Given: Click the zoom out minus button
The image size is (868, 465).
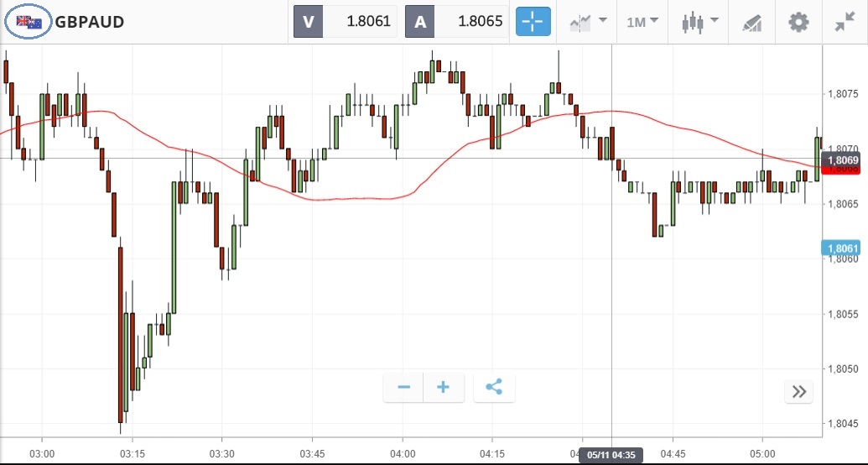Looking at the screenshot, I should 404,387.
